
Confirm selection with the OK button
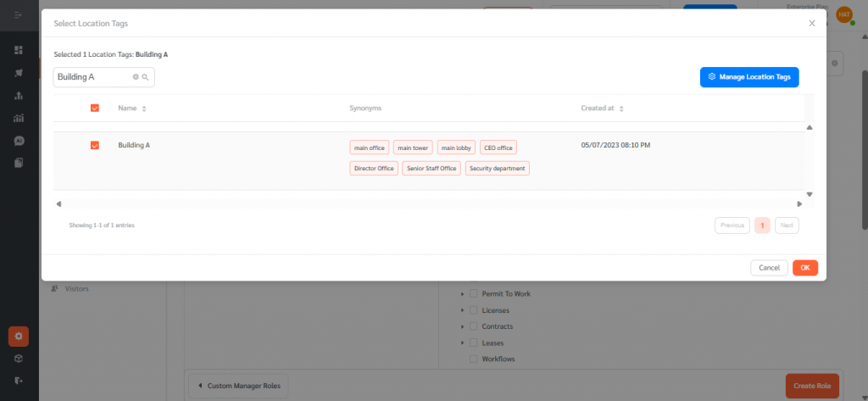pos(804,268)
